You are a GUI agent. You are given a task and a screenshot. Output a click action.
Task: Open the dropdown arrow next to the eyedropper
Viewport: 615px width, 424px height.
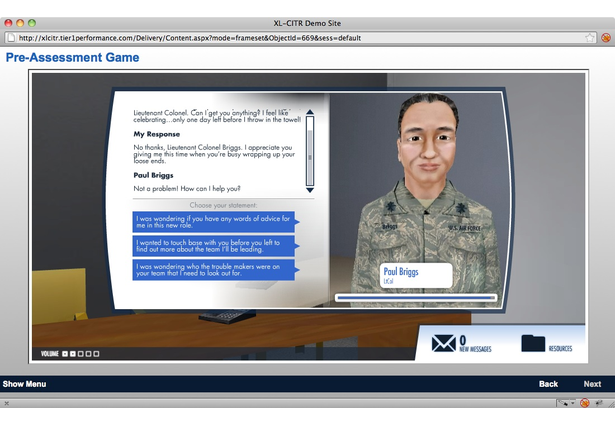573,403
